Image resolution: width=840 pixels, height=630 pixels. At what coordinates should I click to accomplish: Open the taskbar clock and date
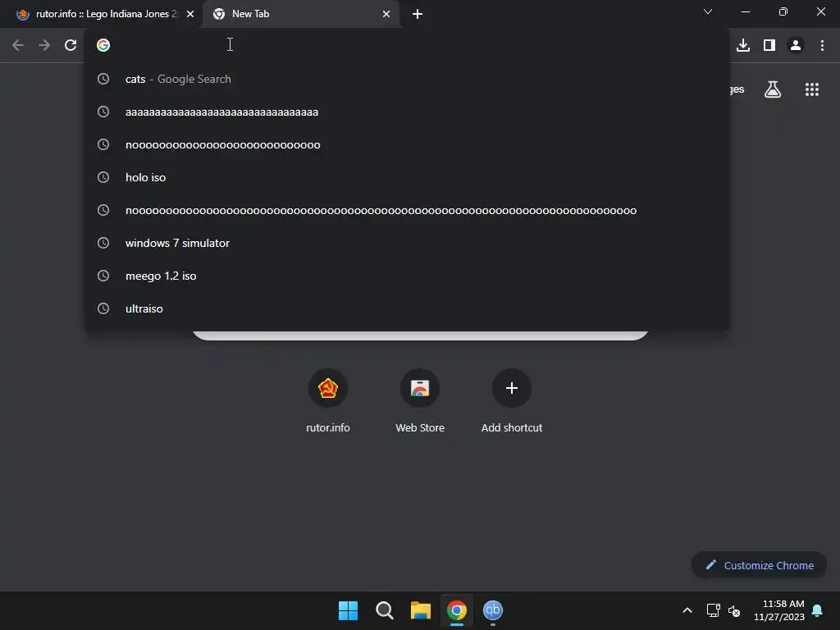(779, 610)
